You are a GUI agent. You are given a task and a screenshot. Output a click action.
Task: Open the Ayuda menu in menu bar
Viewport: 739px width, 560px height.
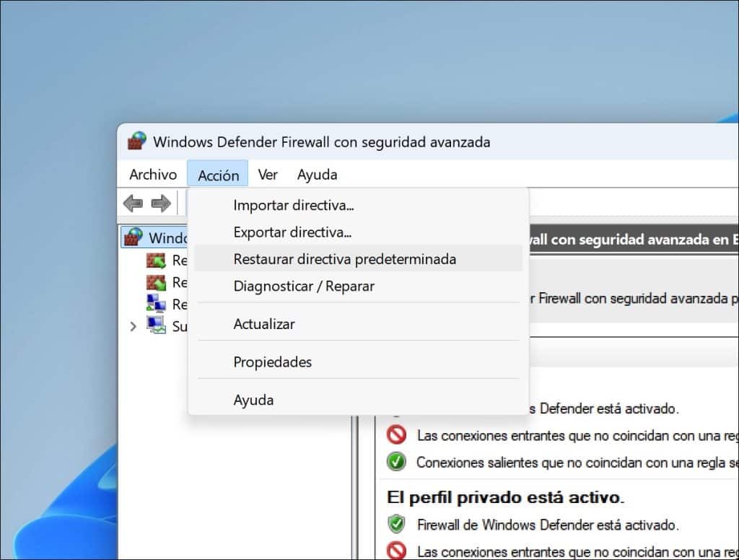[x=318, y=175]
